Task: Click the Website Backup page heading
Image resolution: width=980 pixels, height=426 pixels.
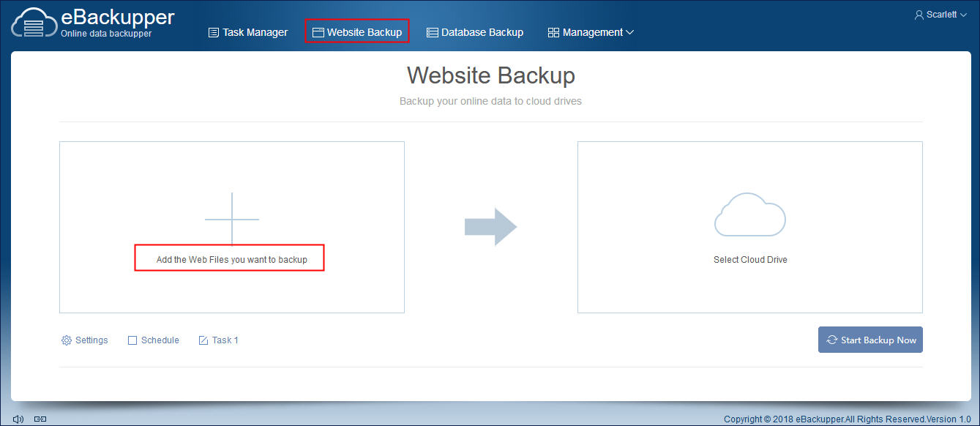Action: click(490, 75)
